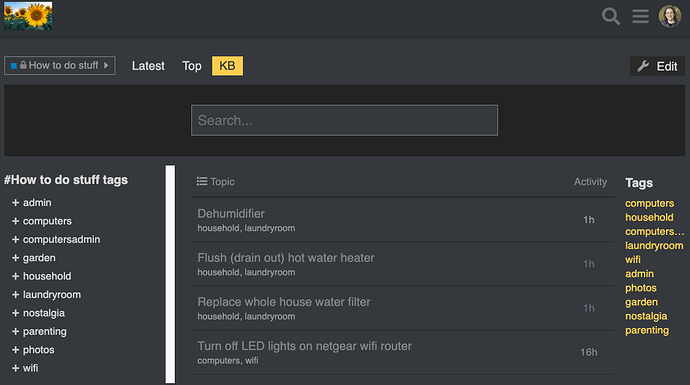Click the sunflower site logo
Viewport: 690px width, 385px height.
(28, 16)
